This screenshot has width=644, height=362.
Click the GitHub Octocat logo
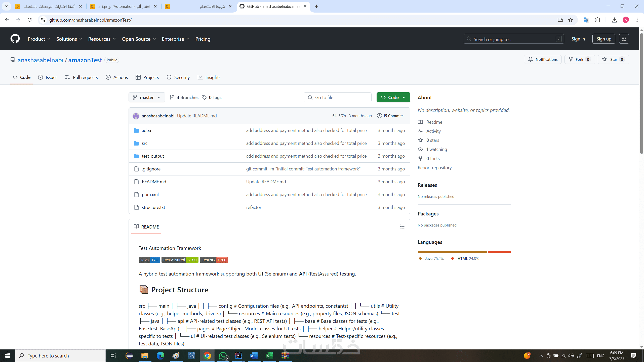15,39
